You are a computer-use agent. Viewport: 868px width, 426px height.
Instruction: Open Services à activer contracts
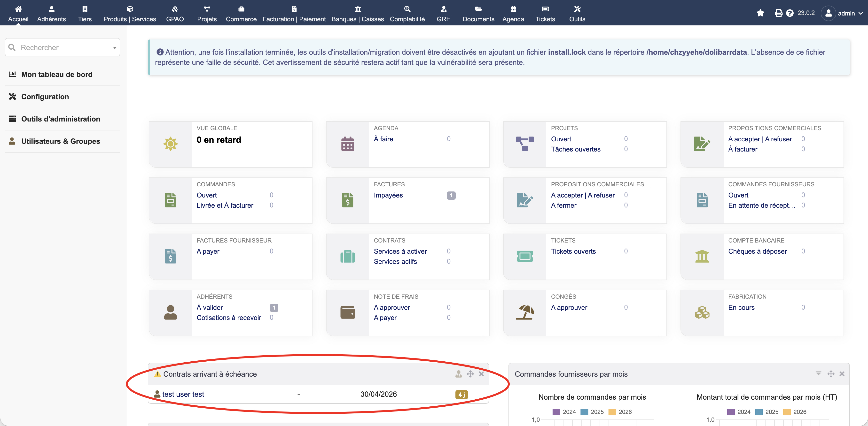(x=400, y=251)
